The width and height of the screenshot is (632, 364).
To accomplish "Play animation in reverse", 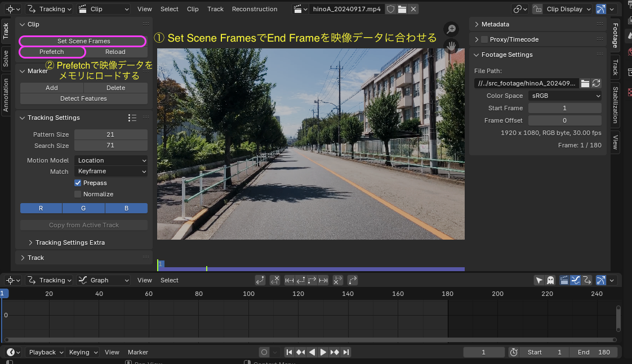I will (x=311, y=352).
